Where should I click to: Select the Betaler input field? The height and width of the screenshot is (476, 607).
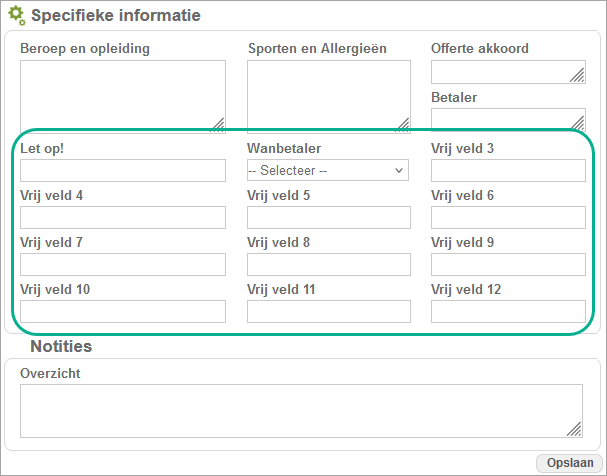pos(507,118)
